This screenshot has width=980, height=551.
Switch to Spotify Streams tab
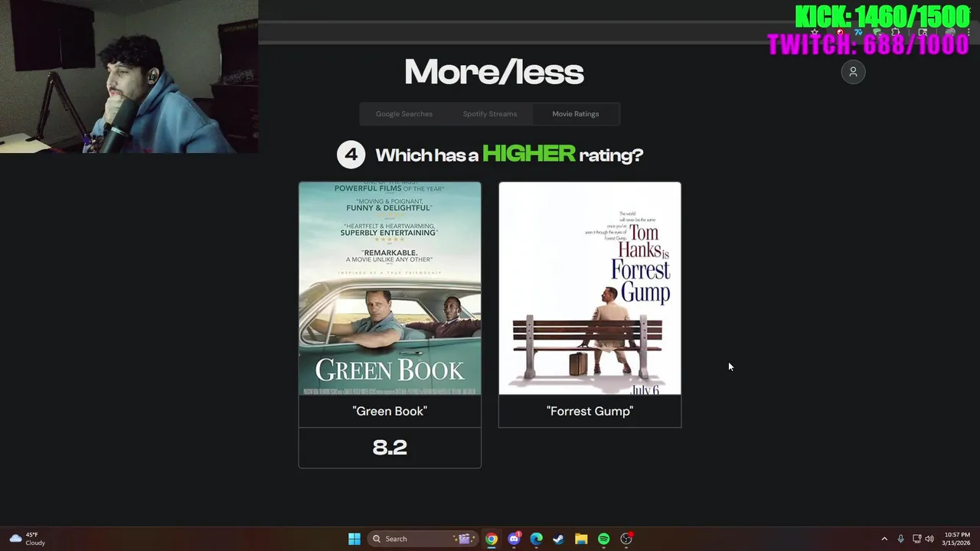pyautogui.click(x=489, y=114)
